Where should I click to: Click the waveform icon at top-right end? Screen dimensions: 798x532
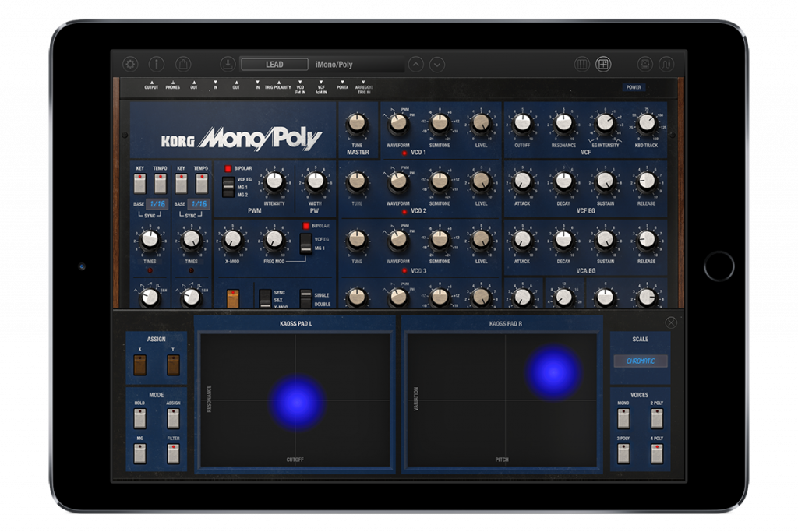pos(666,64)
